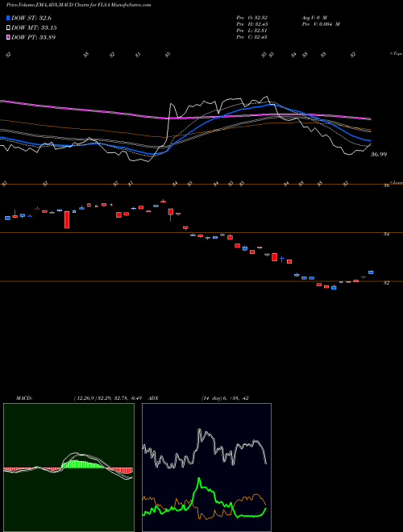The height and width of the screenshot is (532, 403).
Task: Click inside the green MACD histogram chart
Action: pyautogui.click(x=69, y=468)
